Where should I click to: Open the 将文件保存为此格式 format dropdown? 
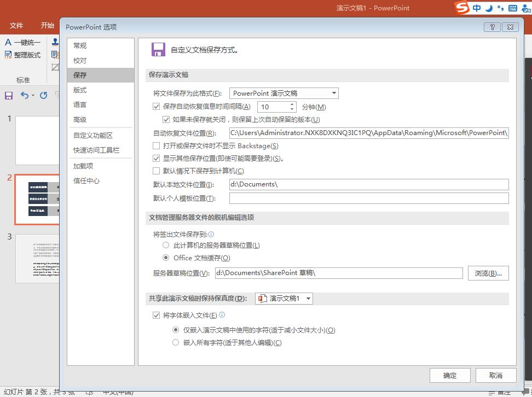point(284,94)
